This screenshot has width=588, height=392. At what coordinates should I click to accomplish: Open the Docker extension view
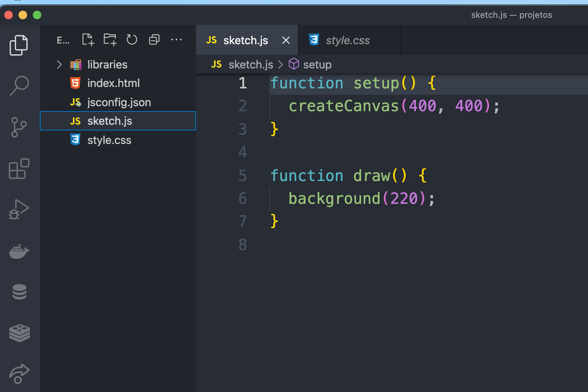point(19,251)
